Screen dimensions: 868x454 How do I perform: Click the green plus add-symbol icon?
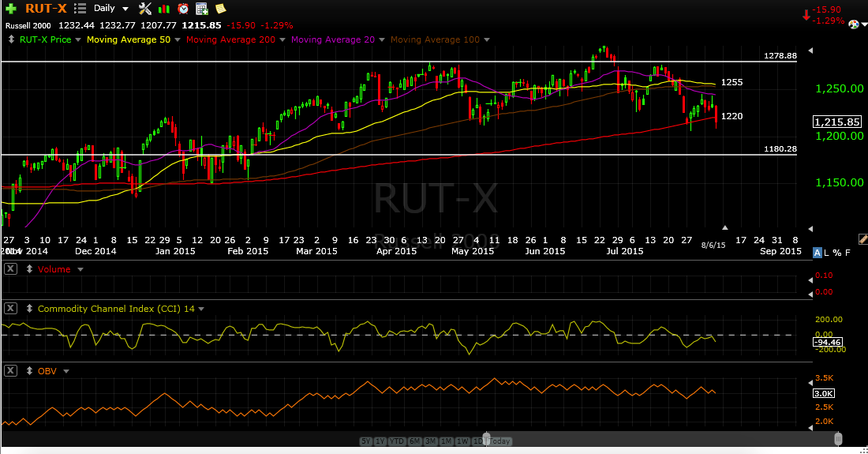click(10, 9)
